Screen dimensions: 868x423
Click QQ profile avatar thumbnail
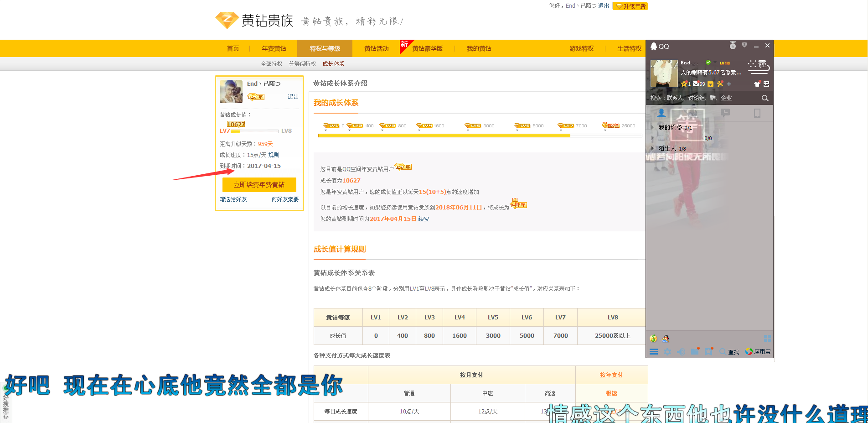coord(664,73)
